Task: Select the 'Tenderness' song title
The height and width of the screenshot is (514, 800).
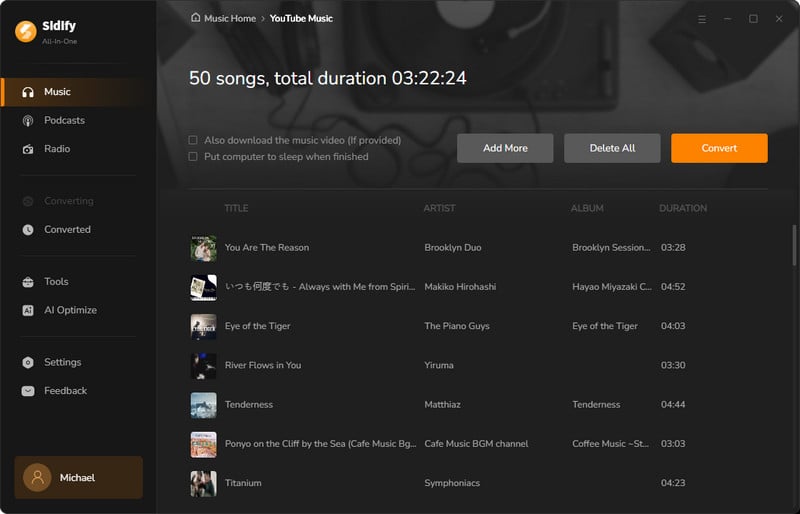Action: pos(249,405)
